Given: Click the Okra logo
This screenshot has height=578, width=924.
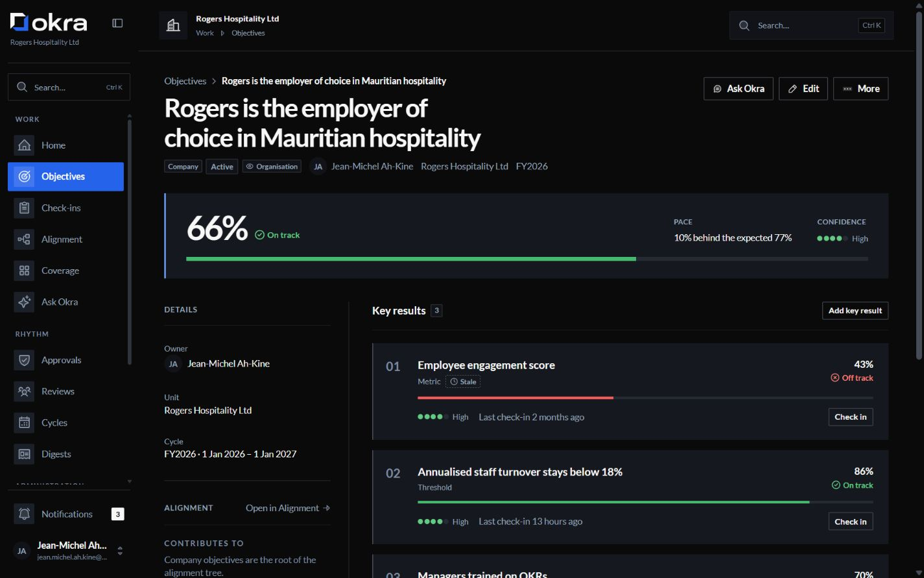Looking at the screenshot, I should click(x=49, y=23).
